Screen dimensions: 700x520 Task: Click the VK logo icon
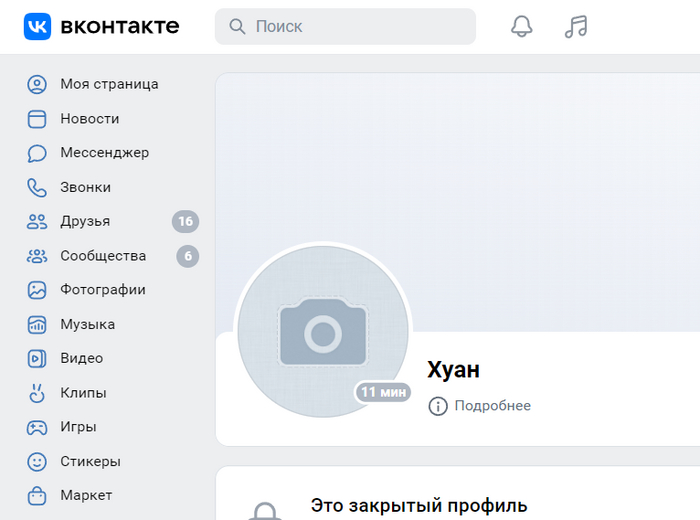tap(37, 26)
